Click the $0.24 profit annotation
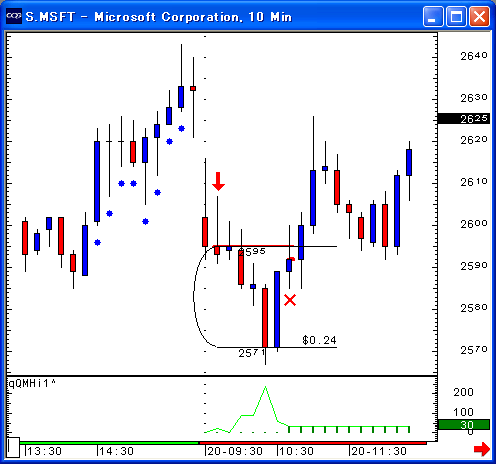 319,340
